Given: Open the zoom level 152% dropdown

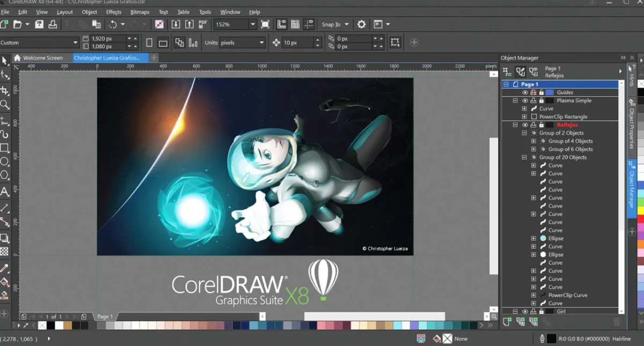Looking at the screenshot, I should 252,24.
